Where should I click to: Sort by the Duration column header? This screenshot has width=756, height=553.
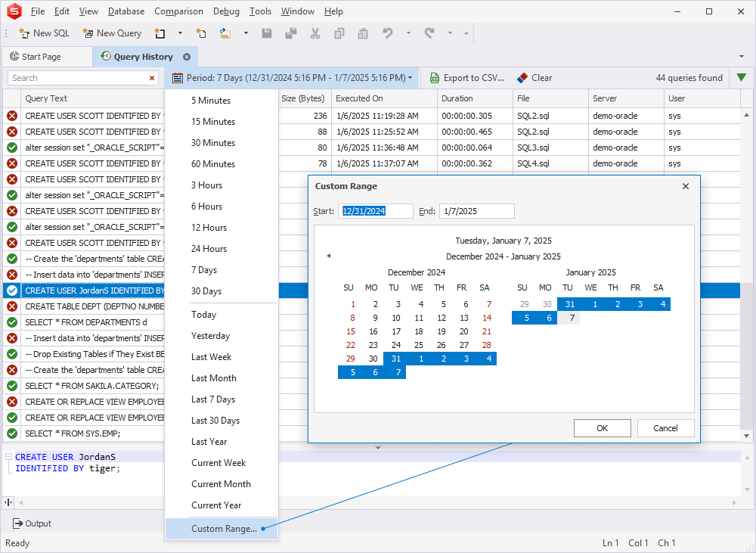476,98
